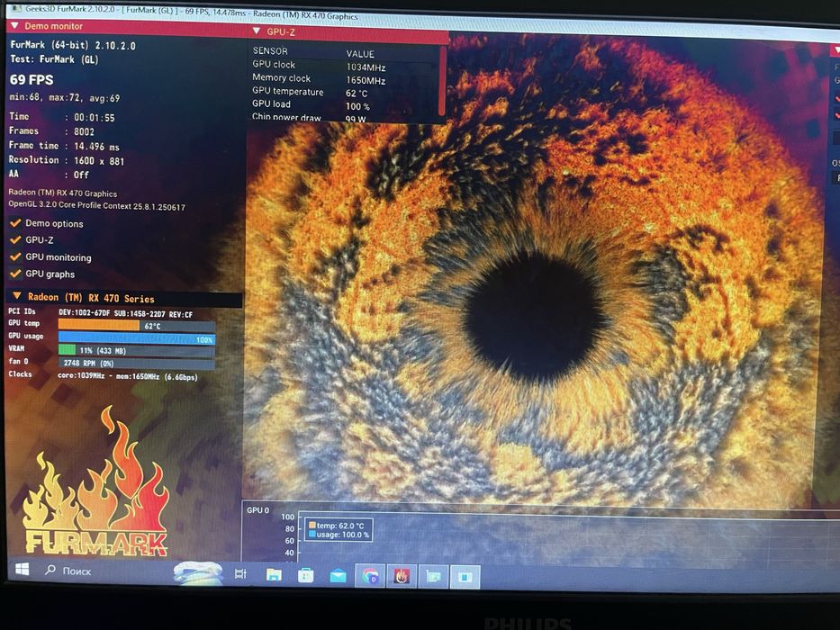
Task: Click the PCI IDs DEV:1002-67DF line
Action: 100,313
